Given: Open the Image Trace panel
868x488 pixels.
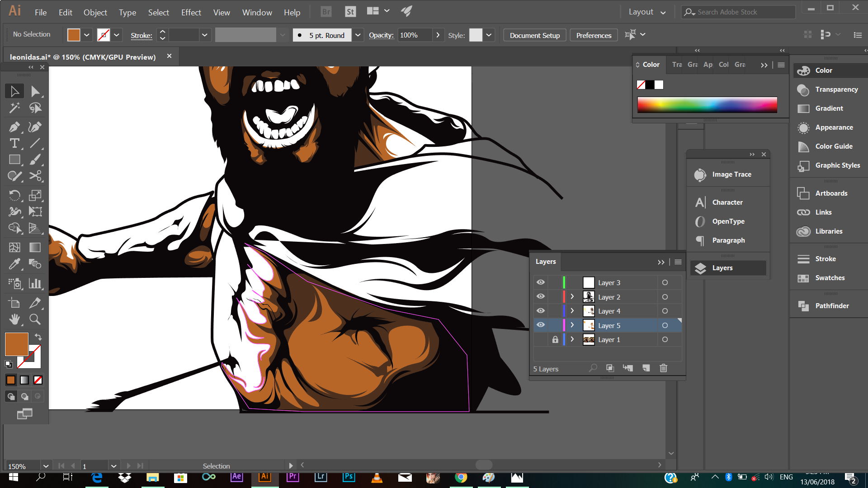Looking at the screenshot, I should click(731, 174).
